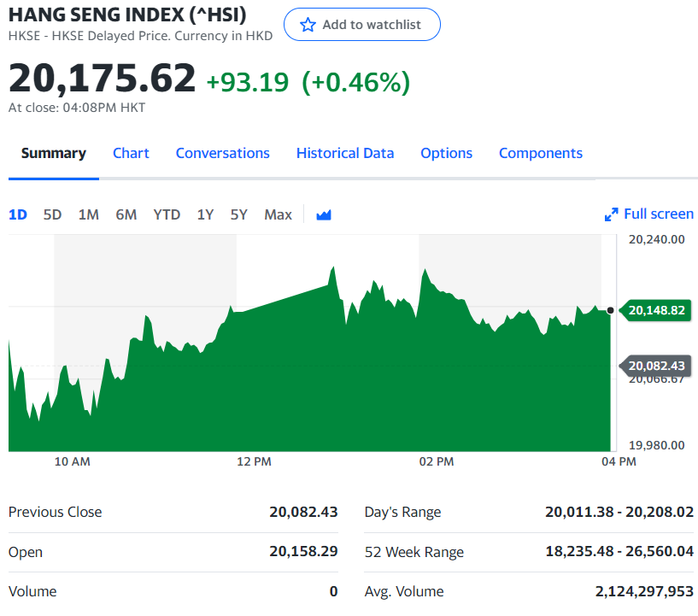Click the 52 Week Range value
The height and width of the screenshot is (616, 698).
pyautogui.click(x=619, y=551)
